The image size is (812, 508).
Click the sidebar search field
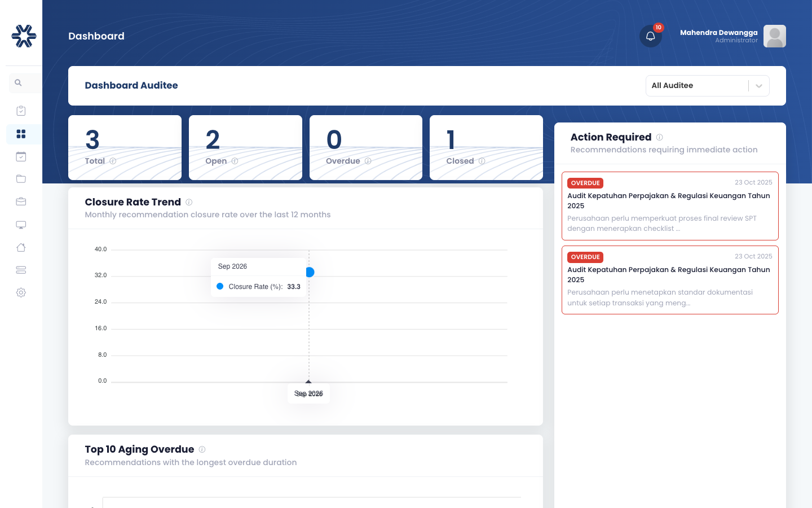[25, 83]
